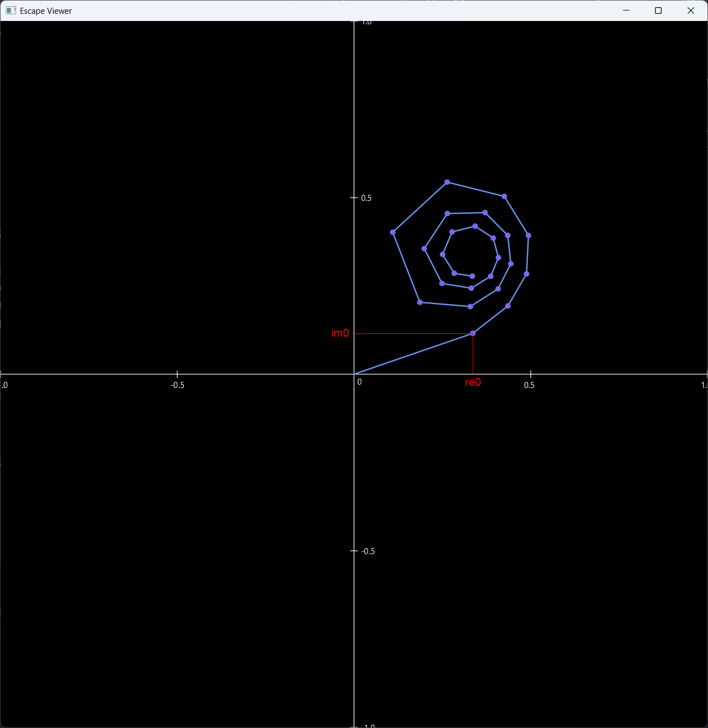The width and height of the screenshot is (708, 728).
Task: Click the innermost end point of the spiral
Action: click(472, 276)
